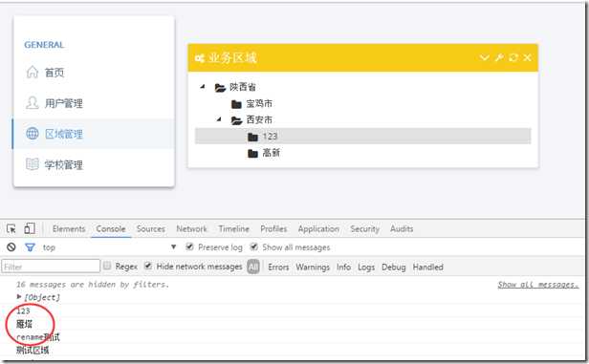Clear console with the ban icon

click(11, 247)
